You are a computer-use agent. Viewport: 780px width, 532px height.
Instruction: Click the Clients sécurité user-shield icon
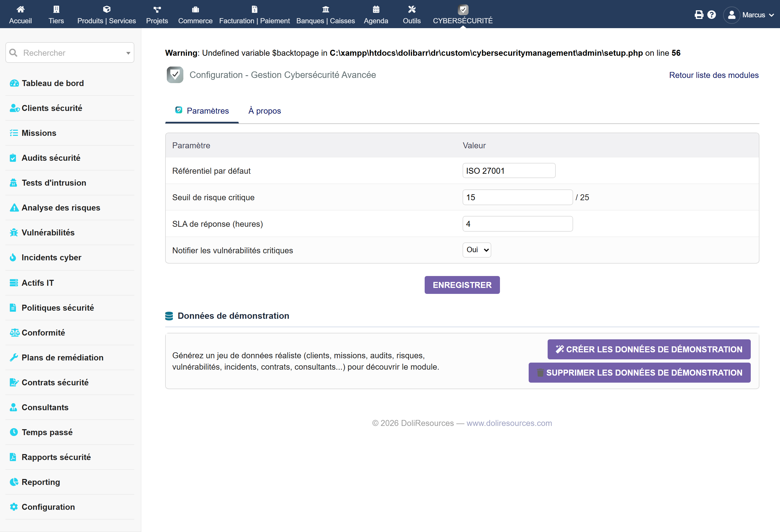point(14,108)
